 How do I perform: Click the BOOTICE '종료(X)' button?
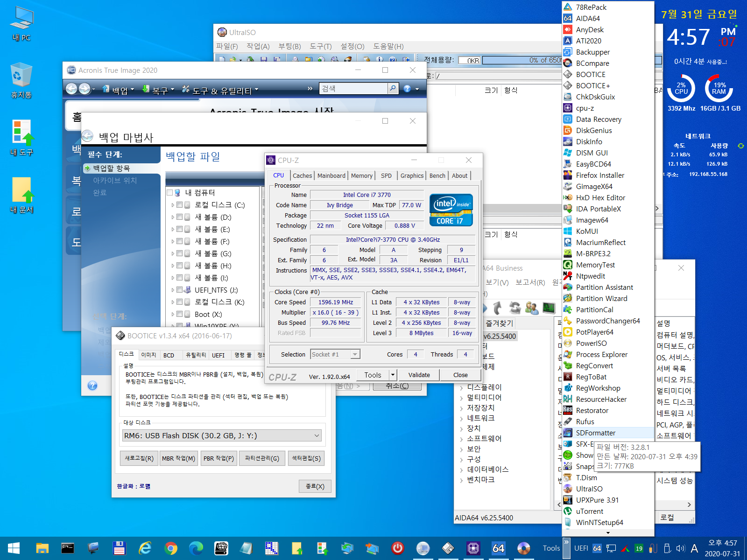pos(315,486)
